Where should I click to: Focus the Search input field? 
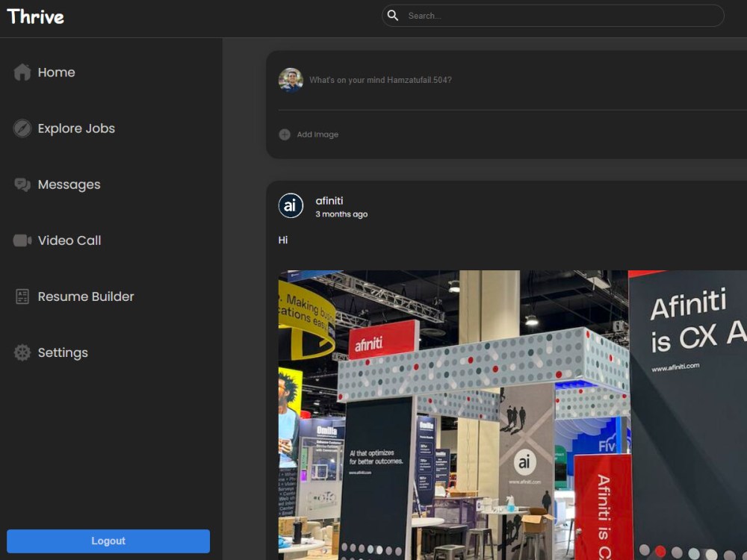tap(553, 16)
